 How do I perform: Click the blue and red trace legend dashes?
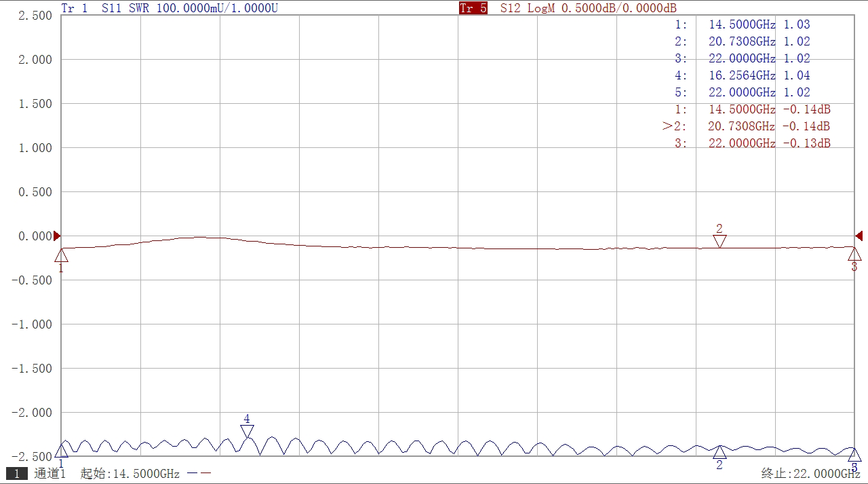coord(199,474)
